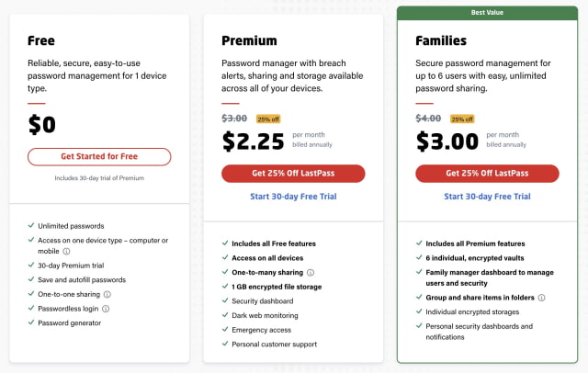Click info icon next to One-to-one sharing
The image size is (588, 373).
pyautogui.click(x=107, y=294)
